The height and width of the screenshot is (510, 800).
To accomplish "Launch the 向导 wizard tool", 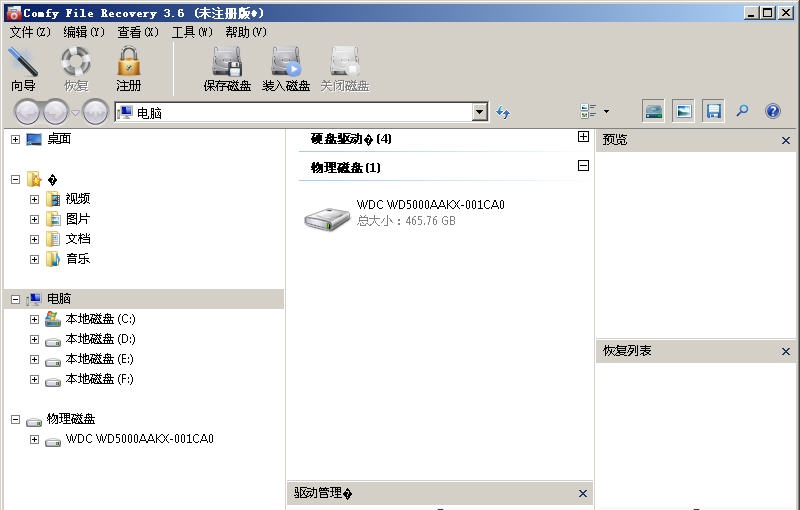I will 23,69.
